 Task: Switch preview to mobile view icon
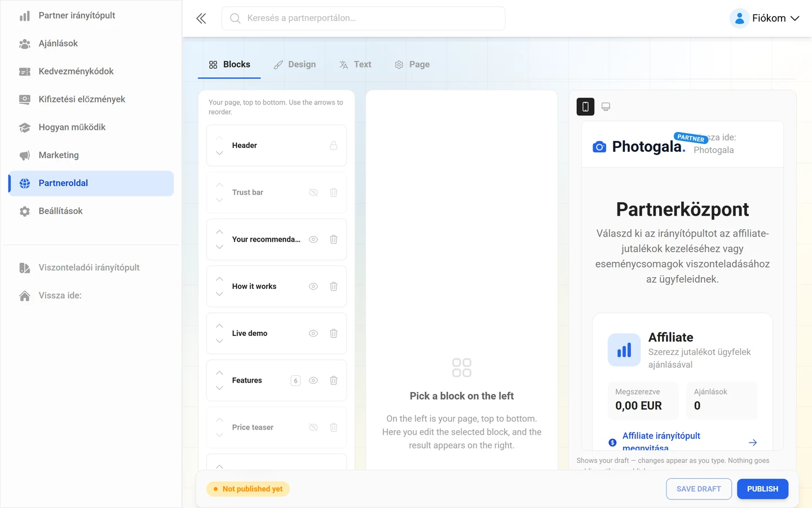point(585,107)
